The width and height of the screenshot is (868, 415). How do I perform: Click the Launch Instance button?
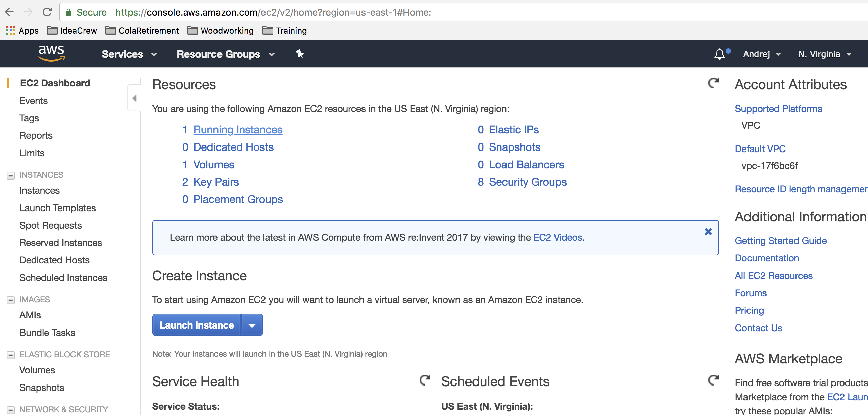(x=196, y=325)
